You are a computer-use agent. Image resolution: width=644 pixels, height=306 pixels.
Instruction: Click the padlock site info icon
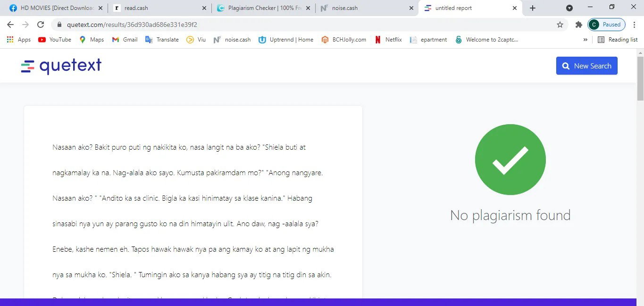coord(59,25)
